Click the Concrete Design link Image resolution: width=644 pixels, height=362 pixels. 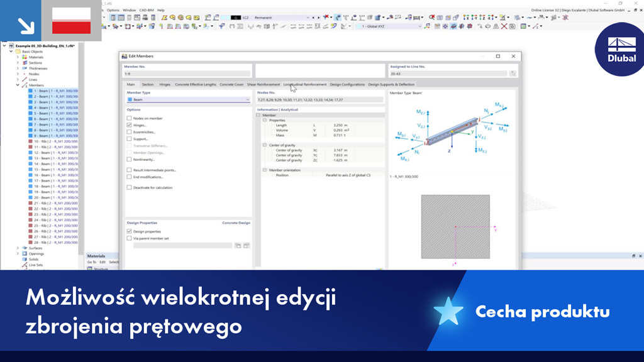(x=236, y=223)
